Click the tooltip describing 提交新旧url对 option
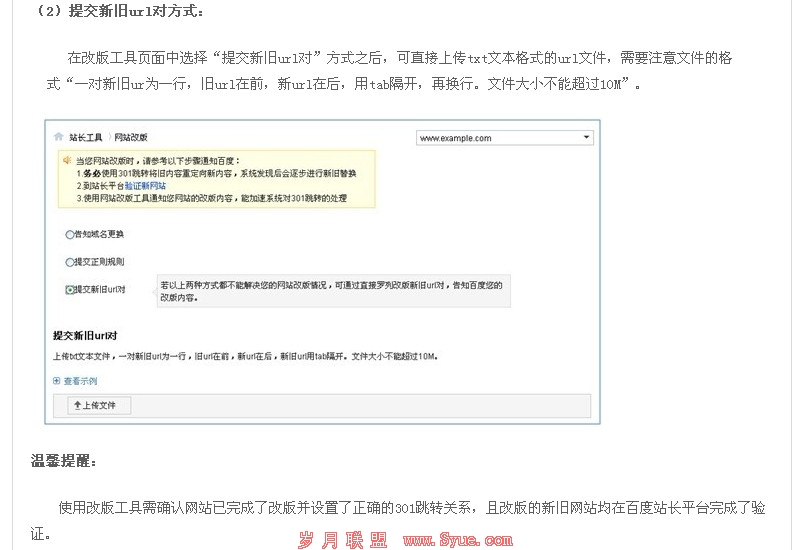Image resolution: width=809 pixels, height=550 pixels. 335,291
